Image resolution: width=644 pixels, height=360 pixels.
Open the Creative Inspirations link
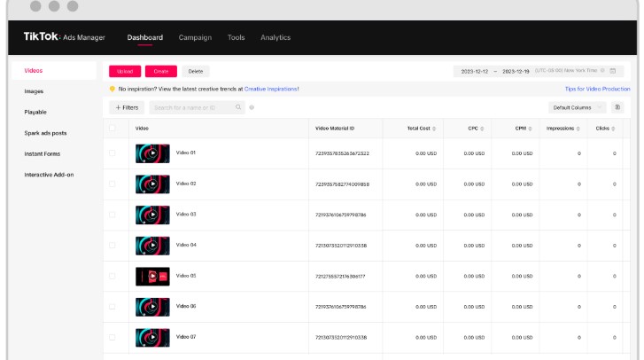click(271, 89)
